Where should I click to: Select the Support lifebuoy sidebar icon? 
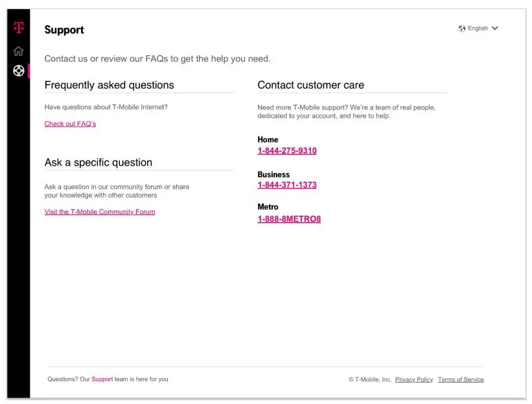click(19, 71)
